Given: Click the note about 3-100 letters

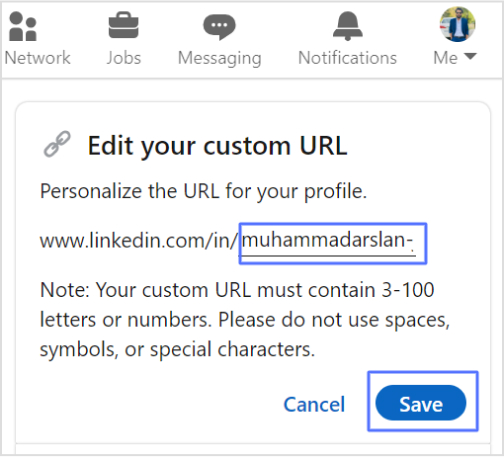Looking at the screenshot, I should (x=245, y=320).
